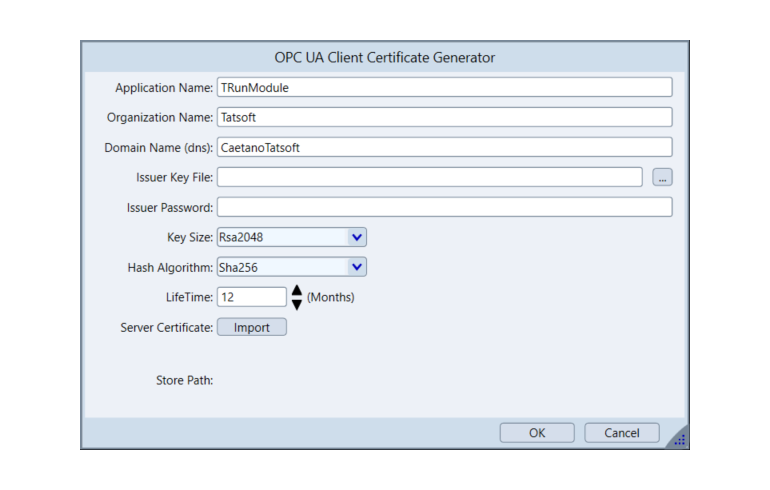Click the Sha256 combo box value
770x490 pixels.
click(280, 267)
